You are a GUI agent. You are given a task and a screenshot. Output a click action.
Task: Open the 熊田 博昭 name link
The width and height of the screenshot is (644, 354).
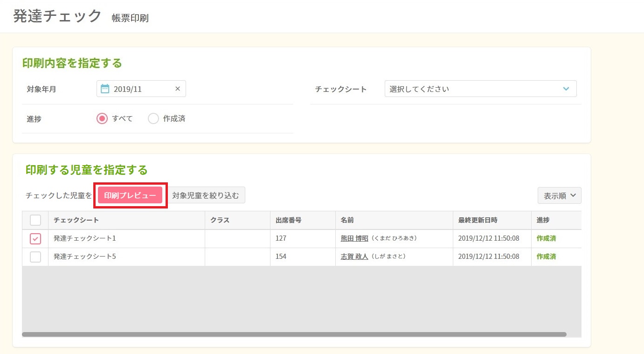click(354, 238)
